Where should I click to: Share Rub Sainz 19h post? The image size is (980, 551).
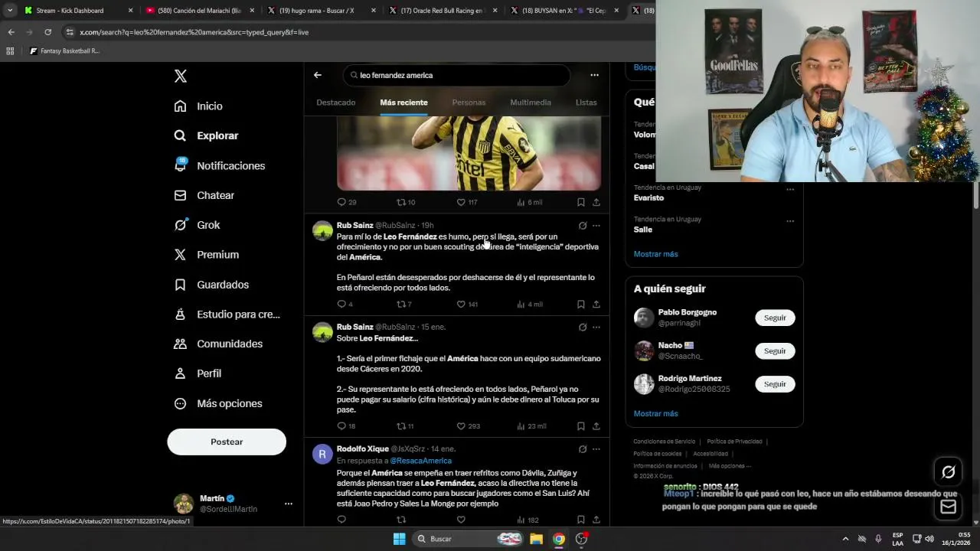point(596,304)
